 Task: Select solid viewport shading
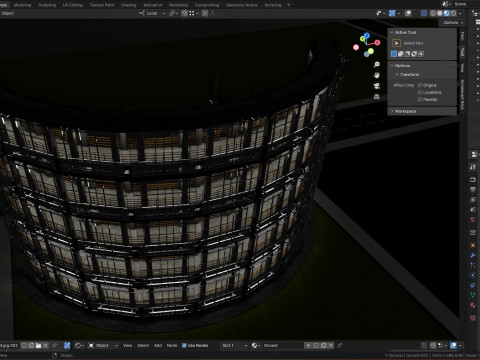(x=440, y=13)
